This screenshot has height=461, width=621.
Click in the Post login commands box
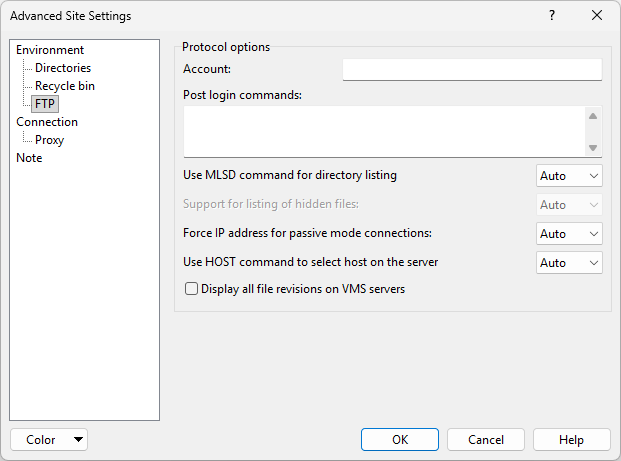[380, 132]
